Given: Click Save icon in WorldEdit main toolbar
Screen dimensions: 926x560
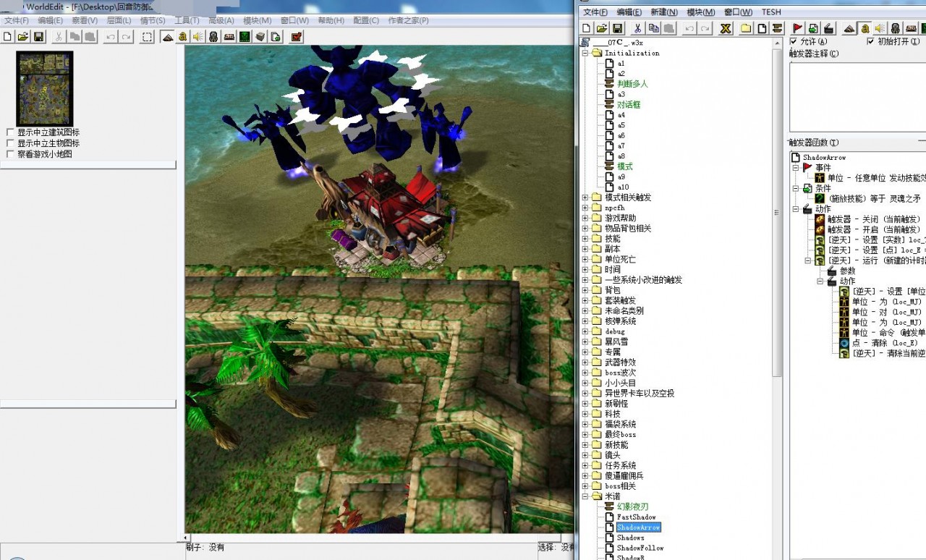Looking at the screenshot, I should coord(38,36).
